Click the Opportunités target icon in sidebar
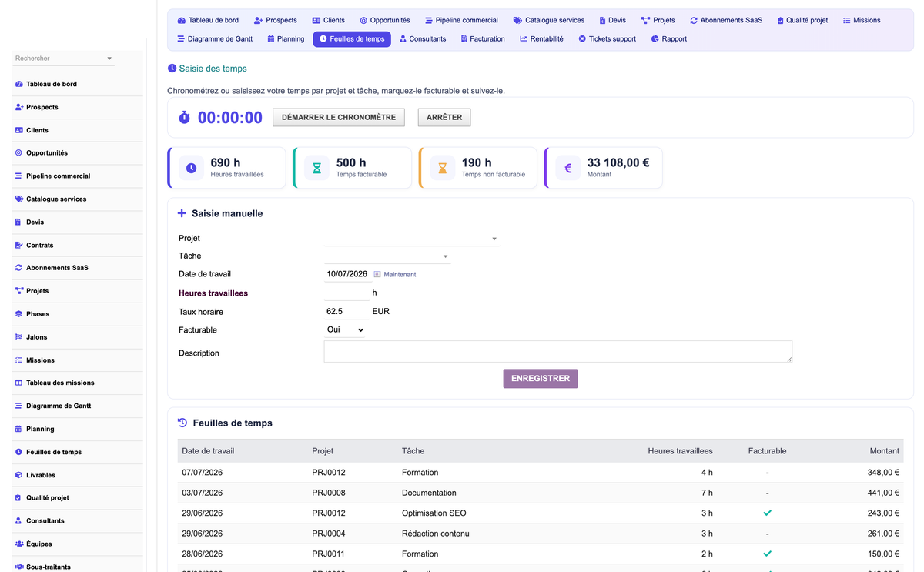The width and height of the screenshot is (924, 572). point(19,153)
